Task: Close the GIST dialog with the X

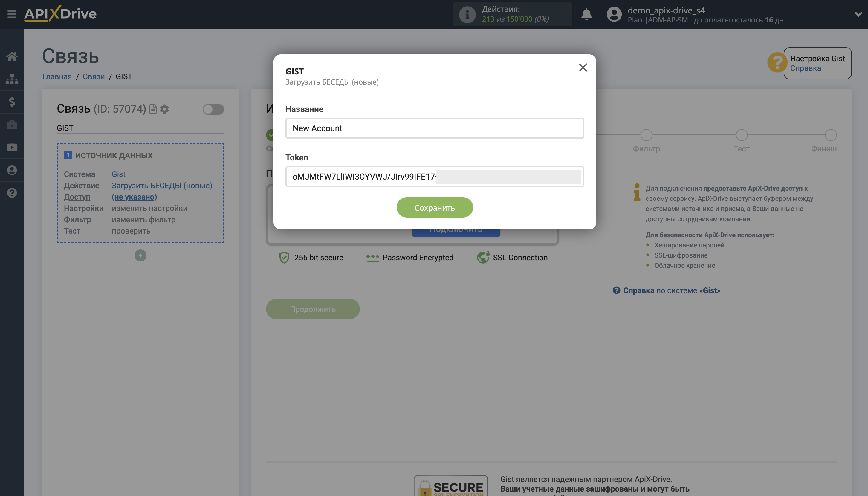Action: (x=583, y=68)
